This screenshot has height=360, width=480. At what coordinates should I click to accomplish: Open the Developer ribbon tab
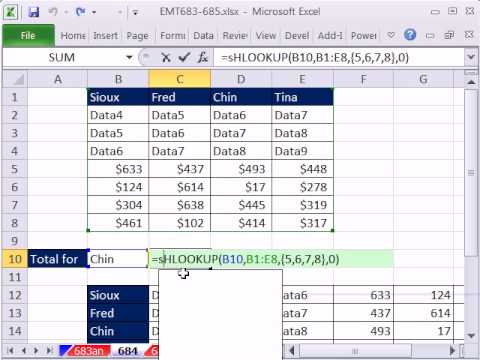coord(297,36)
